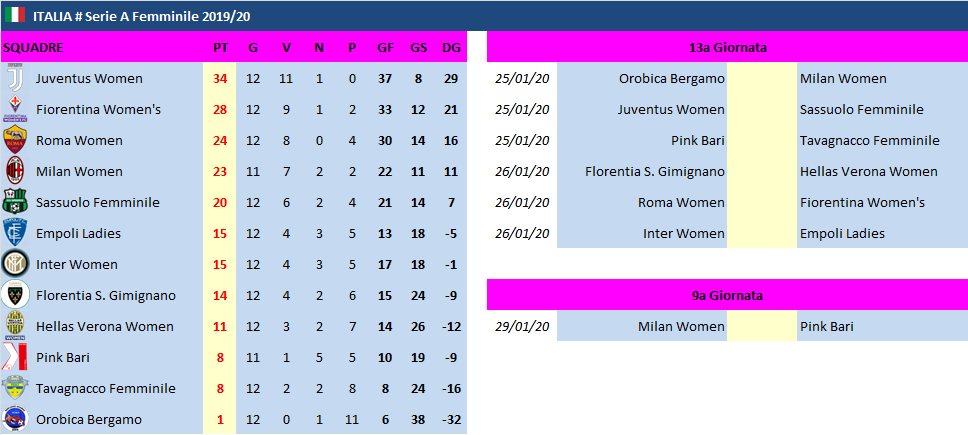This screenshot has width=968, height=435.
Task: Click the Empoli Ladies club badge
Action: (x=15, y=234)
